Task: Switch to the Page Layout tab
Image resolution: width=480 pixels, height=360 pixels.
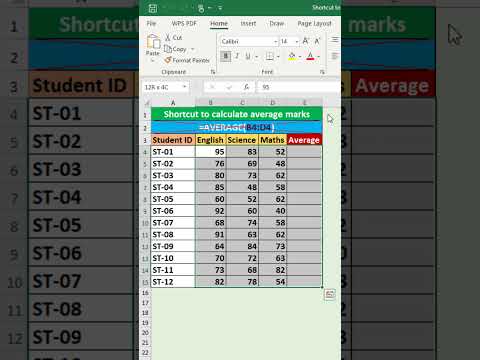Action: pyautogui.click(x=314, y=23)
